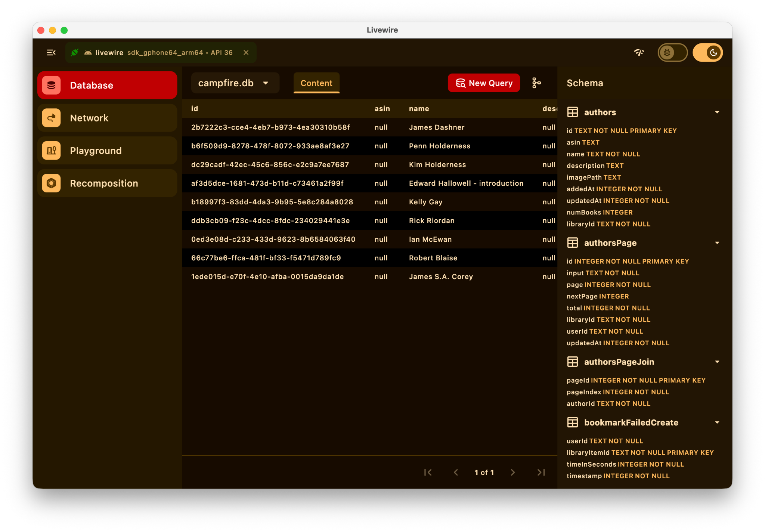Click the green plug connection icon
The image size is (765, 532).
coord(75,53)
